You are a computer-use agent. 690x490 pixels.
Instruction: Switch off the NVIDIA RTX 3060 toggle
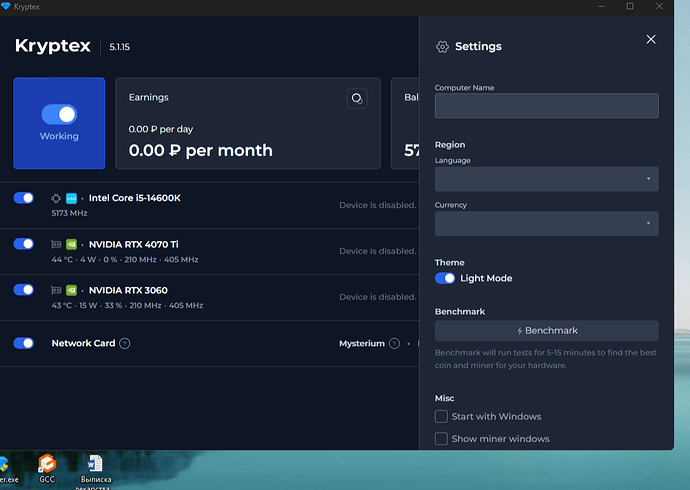(x=24, y=289)
